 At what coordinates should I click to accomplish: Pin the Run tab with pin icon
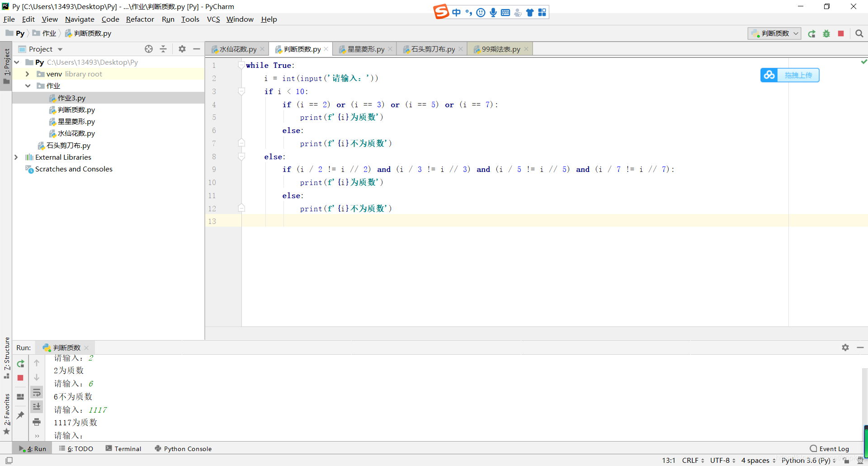click(x=20, y=415)
